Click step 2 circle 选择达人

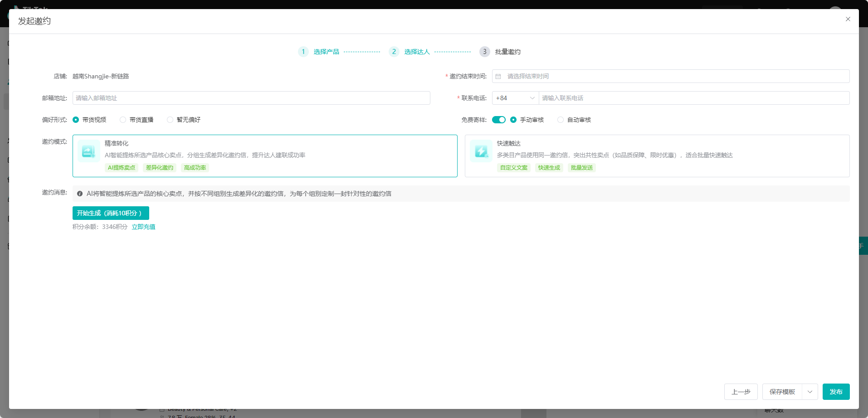click(394, 52)
